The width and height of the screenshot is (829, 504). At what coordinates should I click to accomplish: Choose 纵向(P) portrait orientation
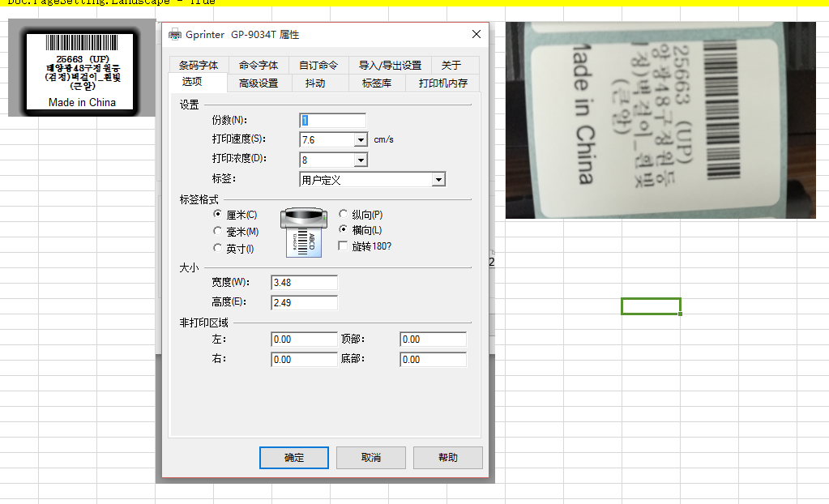(x=343, y=214)
